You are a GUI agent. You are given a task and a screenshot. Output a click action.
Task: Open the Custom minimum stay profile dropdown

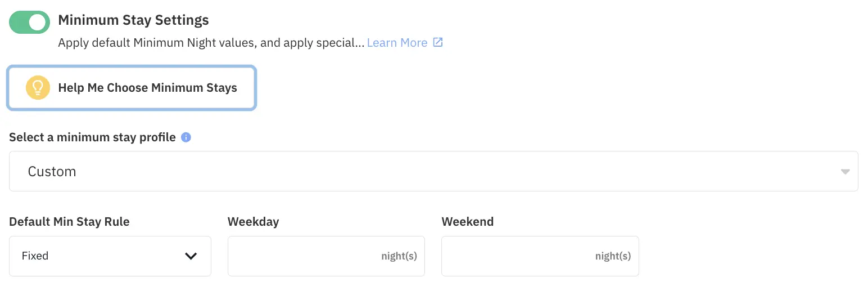click(x=433, y=171)
